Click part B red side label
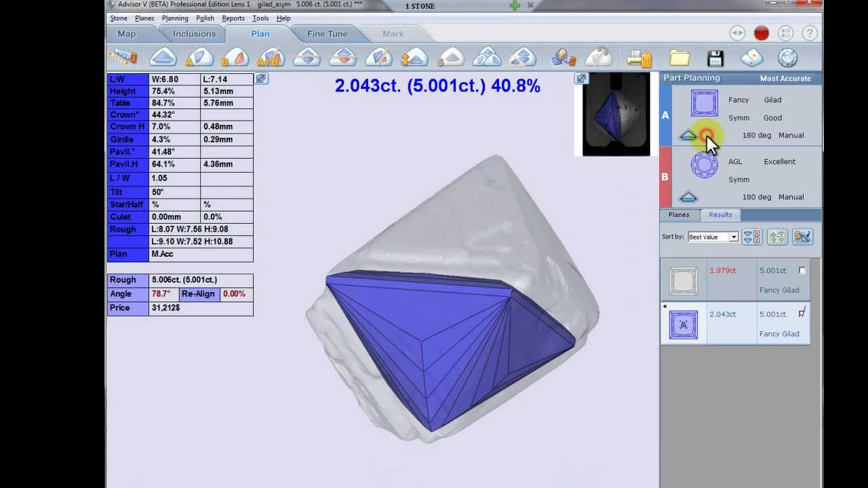The width and height of the screenshot is (868, 488). click(x=666, y=177)
